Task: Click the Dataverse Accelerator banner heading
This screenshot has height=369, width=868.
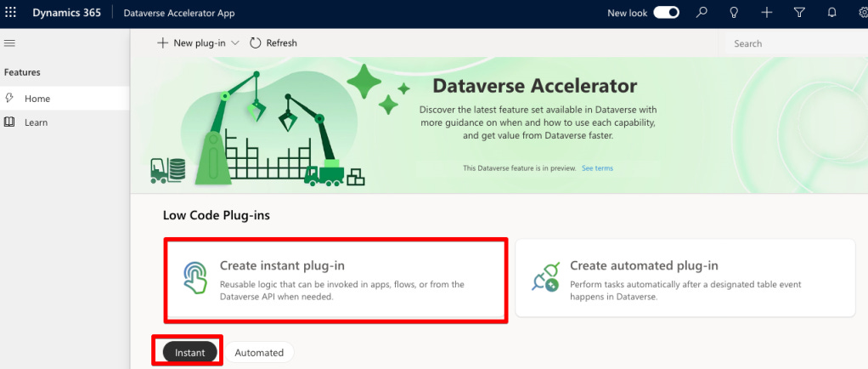Action: click(535, 86)
